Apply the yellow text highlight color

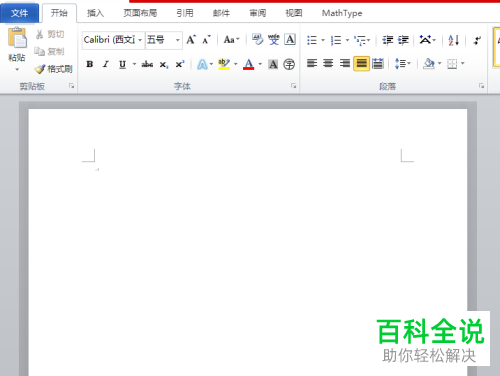coord(224,64)
